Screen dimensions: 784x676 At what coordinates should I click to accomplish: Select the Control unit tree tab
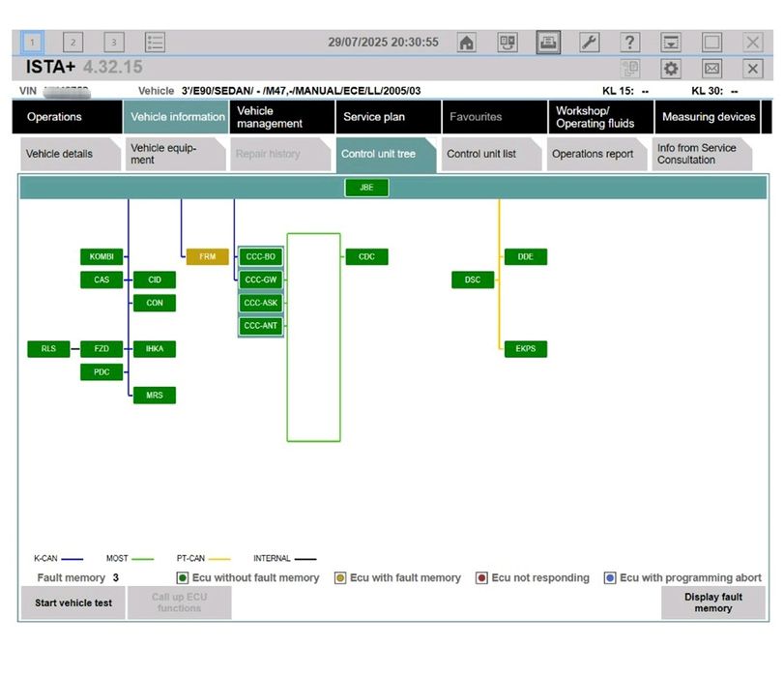[386, 154]
